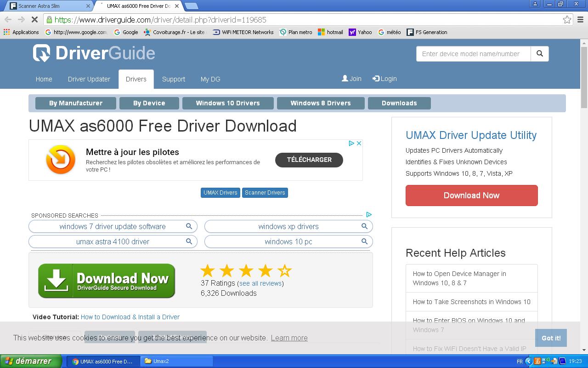This screenshot has width=588, height=368.
Task: Click the sponsored searches AdChoices icon
Action: click(369, 214)
